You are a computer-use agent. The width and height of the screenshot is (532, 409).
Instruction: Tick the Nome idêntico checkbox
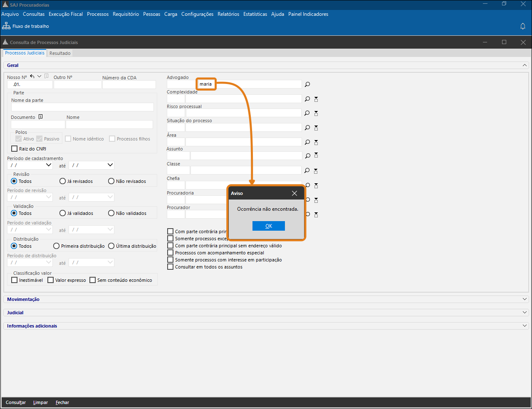tap(68, 139)
